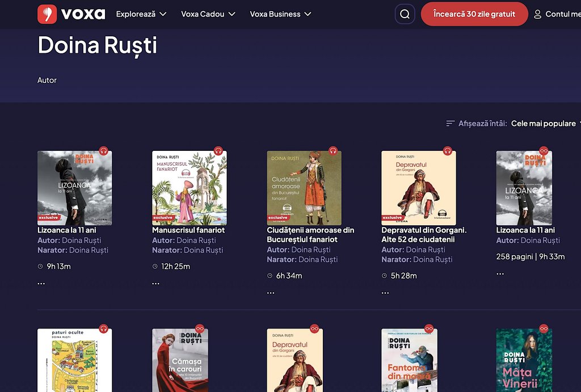
Task: Open Manuscrisul fanariot cover image
Action: coord(190,188)
